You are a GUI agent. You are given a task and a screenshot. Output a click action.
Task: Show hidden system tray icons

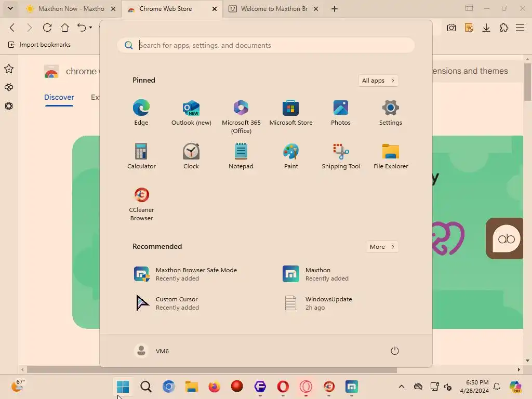click(402, 387)
